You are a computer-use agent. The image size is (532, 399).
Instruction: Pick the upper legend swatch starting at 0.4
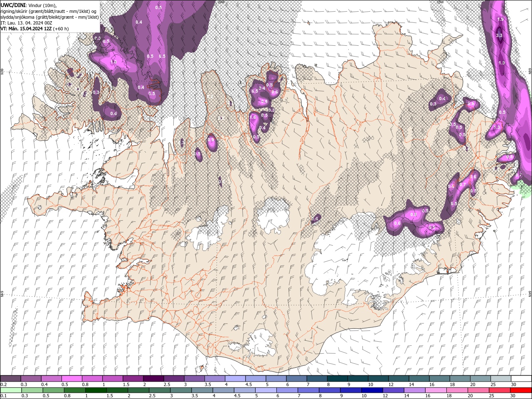[x=52, y=379]
